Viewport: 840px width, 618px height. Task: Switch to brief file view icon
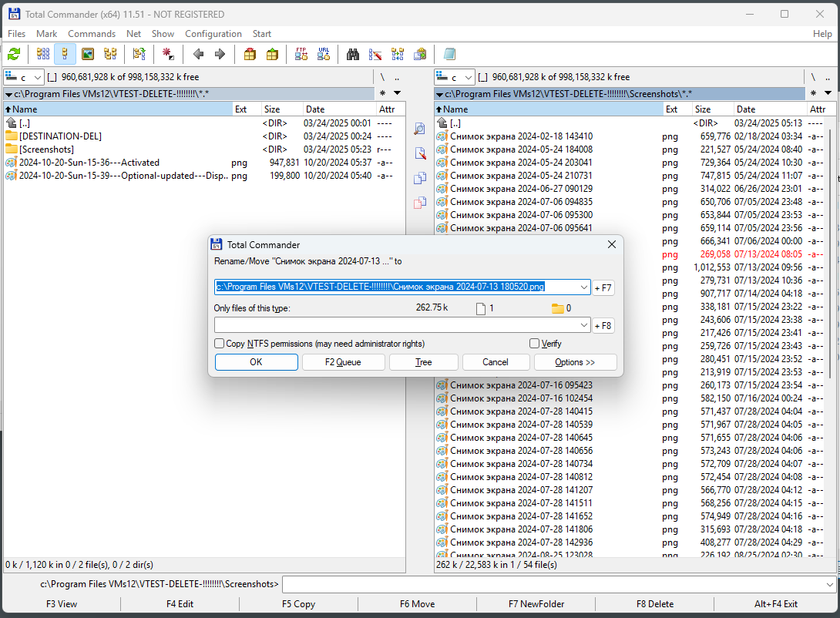pos(43,54)
